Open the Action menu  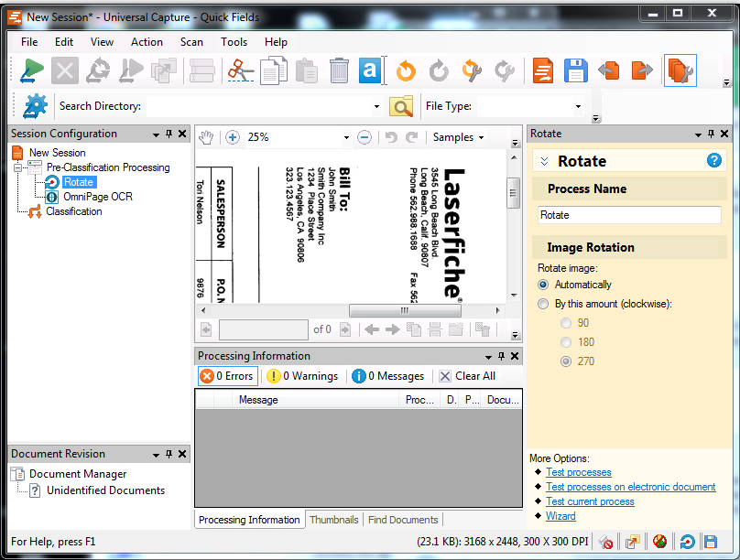point(147,42)
